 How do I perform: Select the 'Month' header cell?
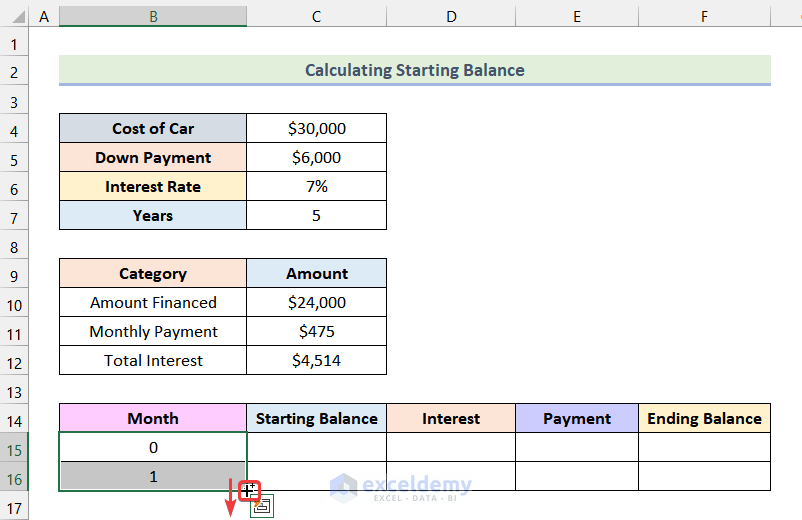click(x=153, y=418)
